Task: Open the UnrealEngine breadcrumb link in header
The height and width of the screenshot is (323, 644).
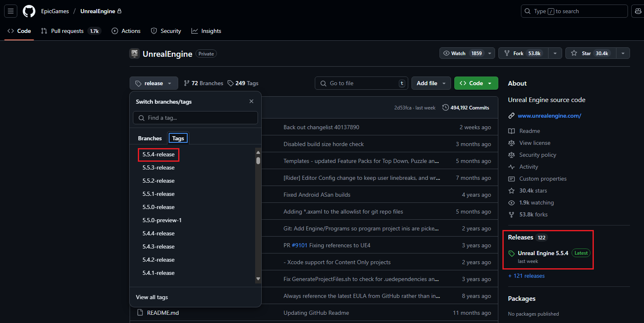Action: (98, 11)
